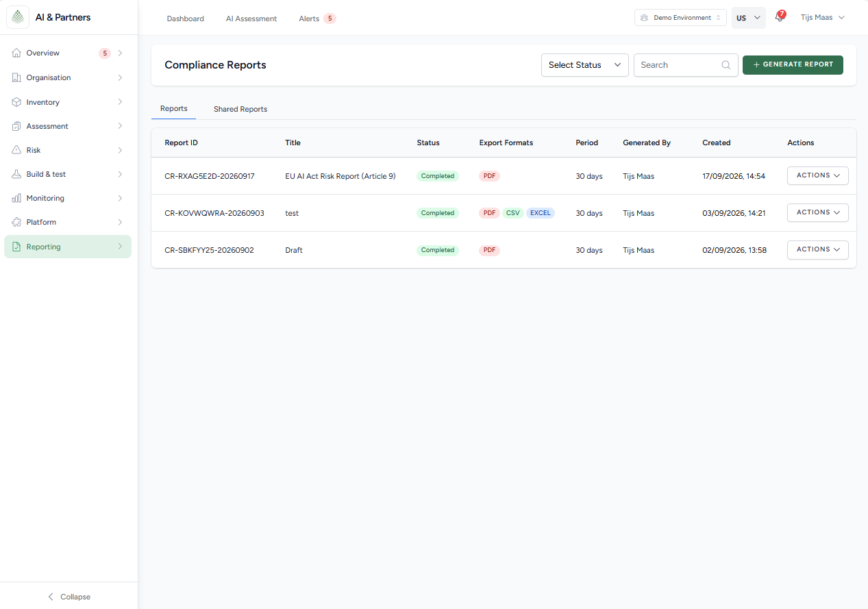The image size is (868, 609).
Task: Click report ID CR-SBKFYY25-20260902
Action: pyautogui.click(x=210, y=250)
